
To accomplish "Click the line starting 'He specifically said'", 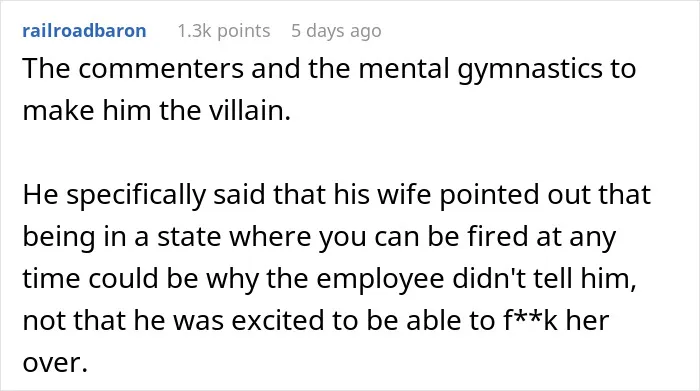I will 337,195.
